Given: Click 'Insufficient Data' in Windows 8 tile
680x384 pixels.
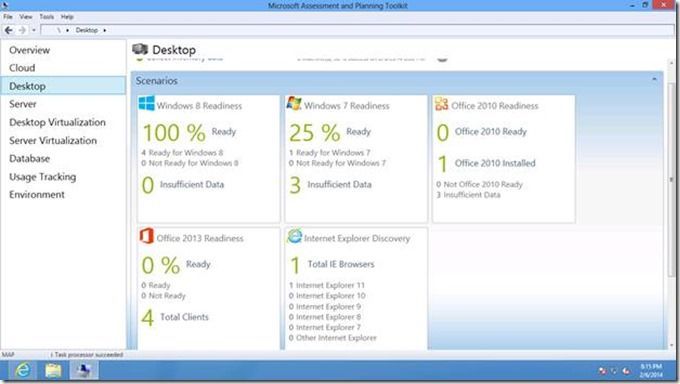Looking at the screenshot, I should tap(192, 184).
